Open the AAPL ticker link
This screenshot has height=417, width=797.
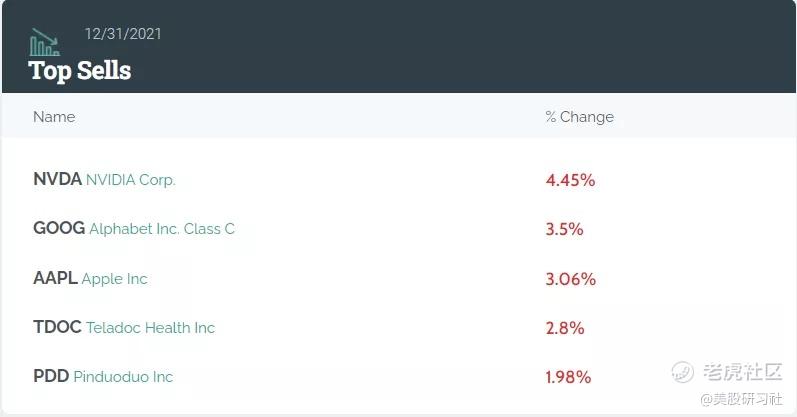tap(55, 278)
